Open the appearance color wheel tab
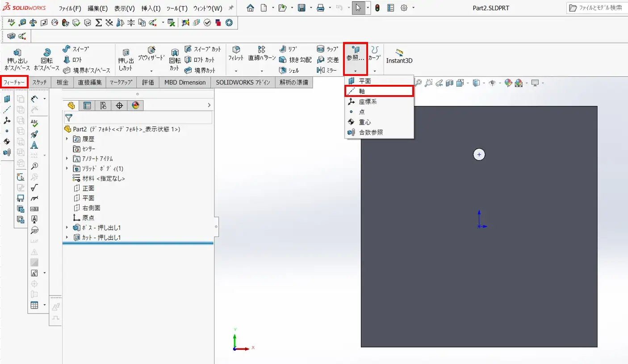This screenshot has height=364, width=628. 135,105
